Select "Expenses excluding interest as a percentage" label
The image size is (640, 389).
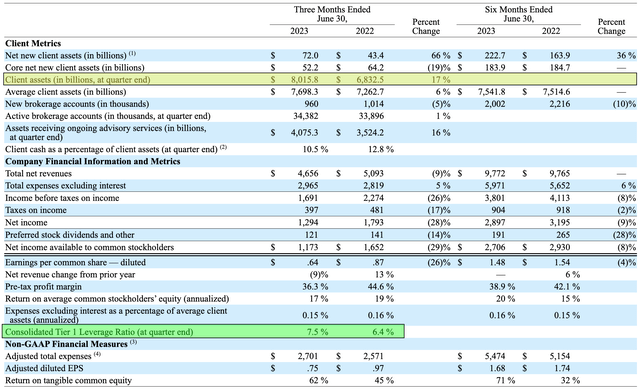(116, 315)
